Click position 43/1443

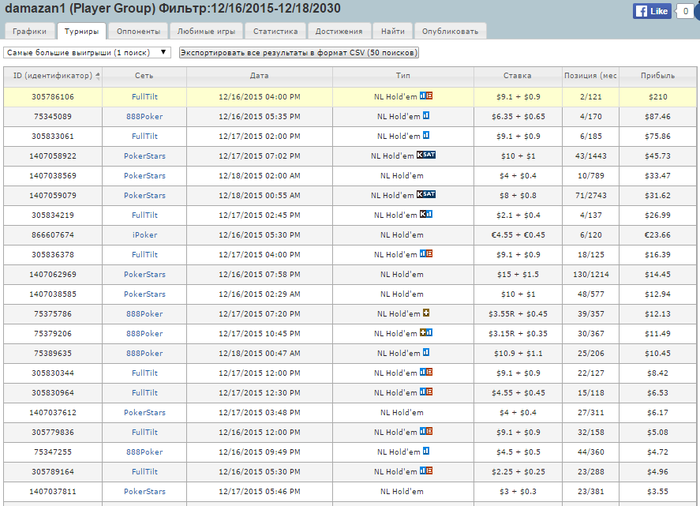591,156
